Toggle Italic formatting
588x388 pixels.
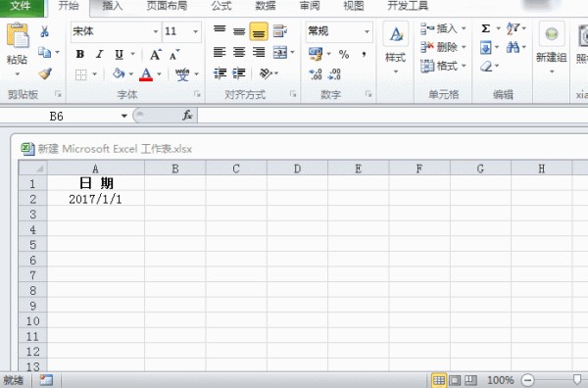pyautogui.click(x=99, y=54)
